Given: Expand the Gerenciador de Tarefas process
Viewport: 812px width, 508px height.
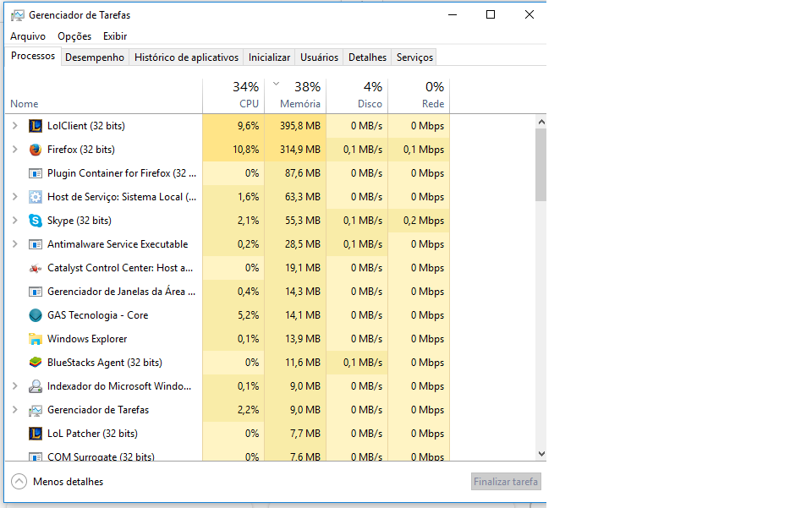Looking at the screenshot, I should point(15,410).
